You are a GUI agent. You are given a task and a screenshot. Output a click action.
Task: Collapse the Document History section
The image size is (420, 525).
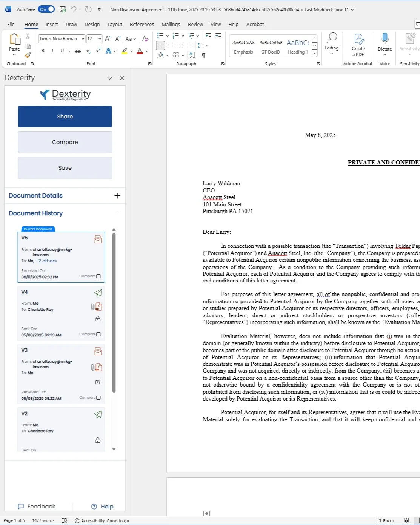(117, 213)
